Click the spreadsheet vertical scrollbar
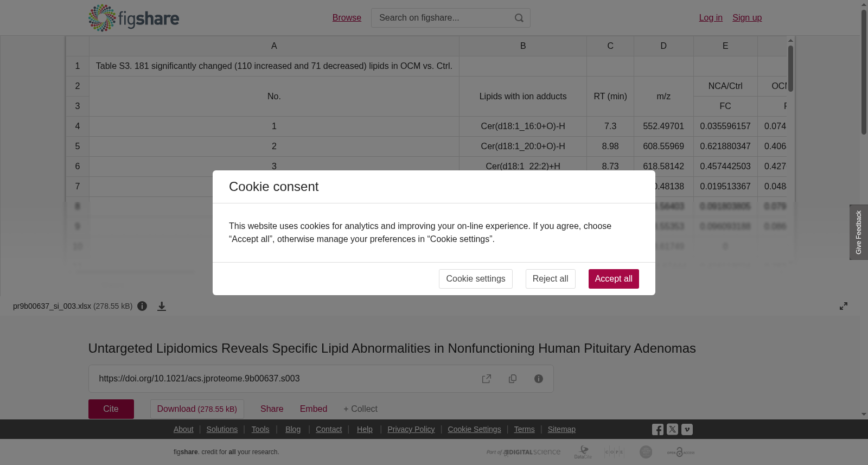The image size is (868, 465). [791, 149]
